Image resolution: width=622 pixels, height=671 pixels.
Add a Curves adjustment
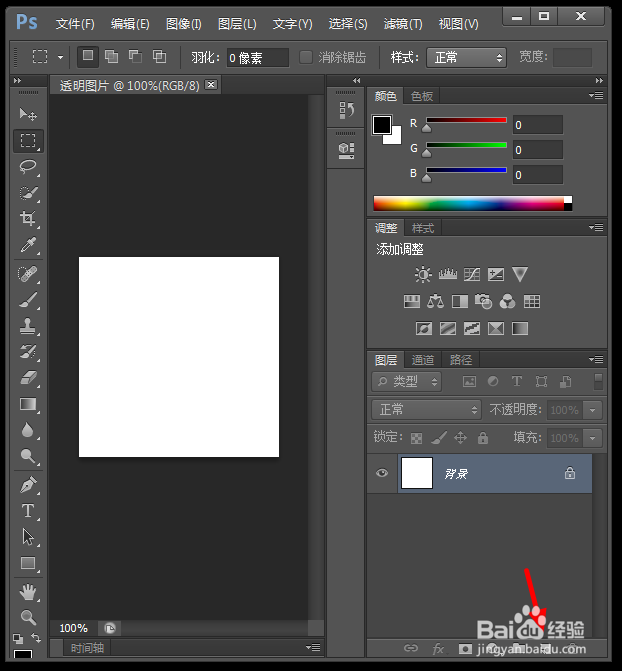(x=472, y=274)
